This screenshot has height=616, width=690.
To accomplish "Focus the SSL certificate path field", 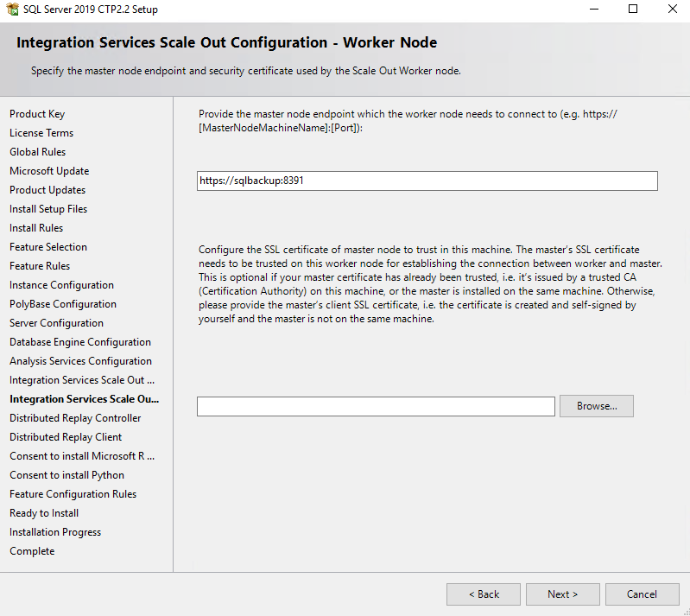I will point(376,406).
